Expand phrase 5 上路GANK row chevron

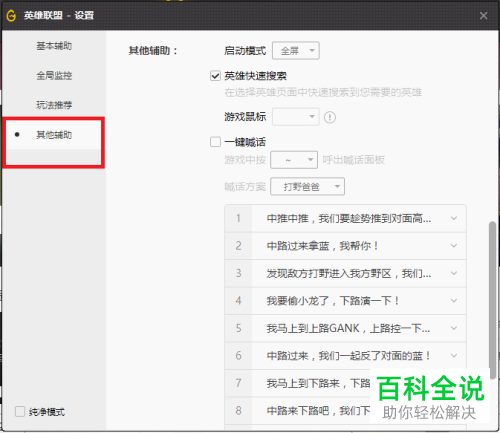pos(454,328)
